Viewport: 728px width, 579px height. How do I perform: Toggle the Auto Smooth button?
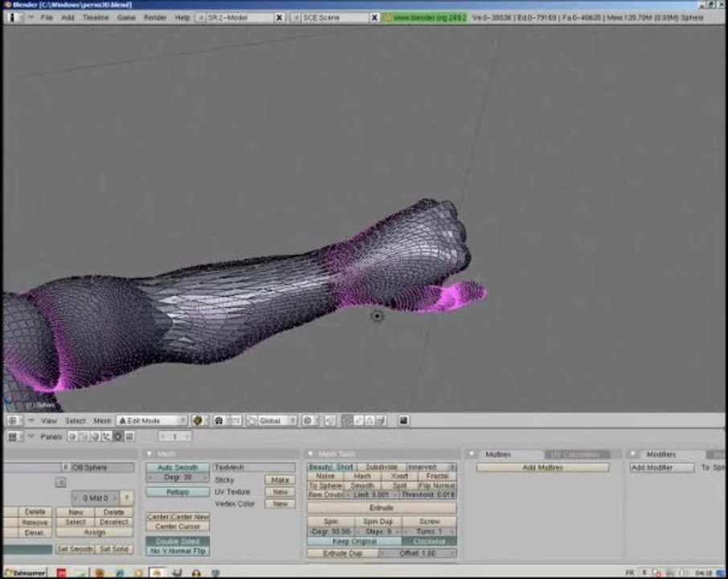point(178,467)
